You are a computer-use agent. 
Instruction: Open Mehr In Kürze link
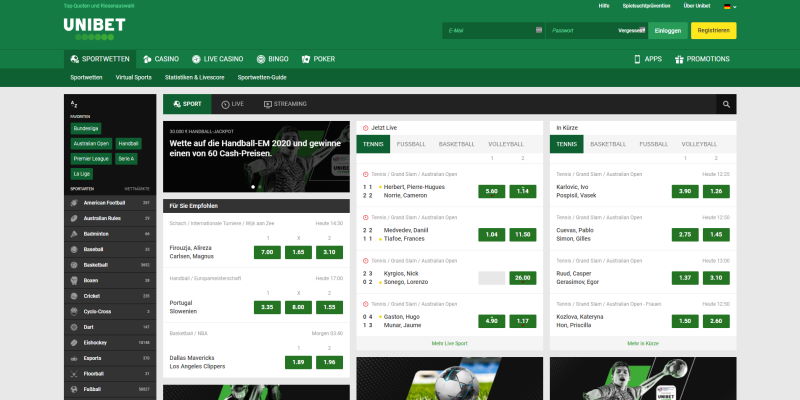pyautogui.click(x=643, y=343)
